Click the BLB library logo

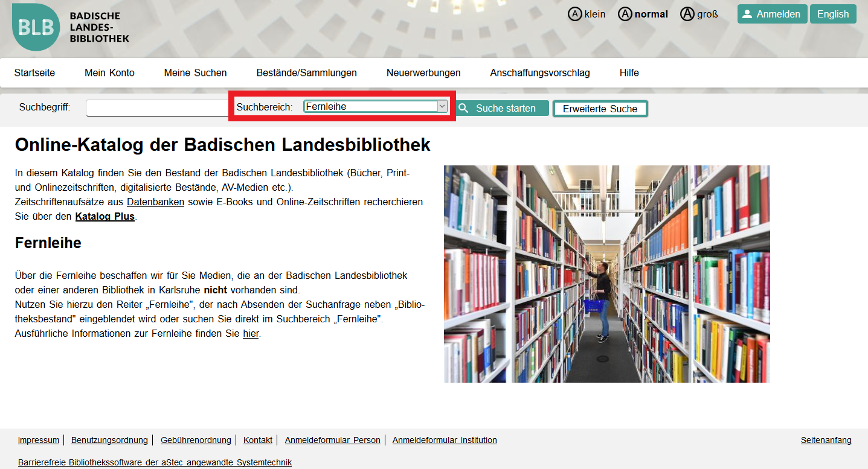tap(71, 27)
